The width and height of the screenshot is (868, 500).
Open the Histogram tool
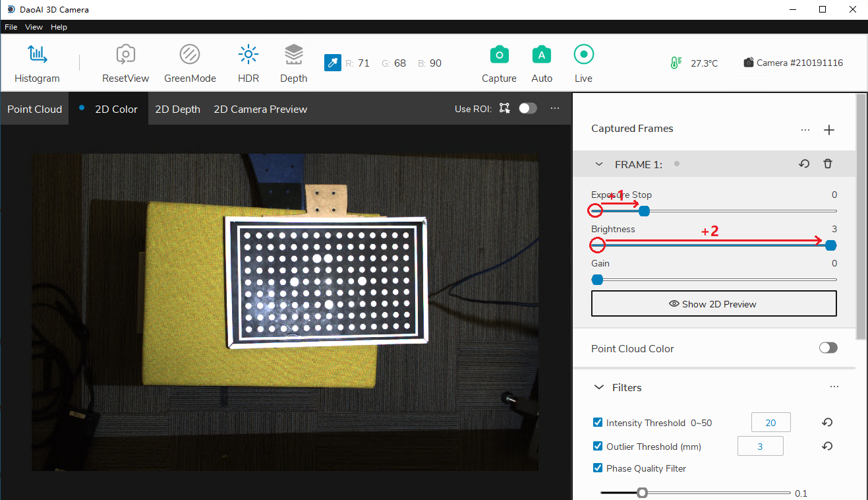pyautogui.click(x=37, y=64)
